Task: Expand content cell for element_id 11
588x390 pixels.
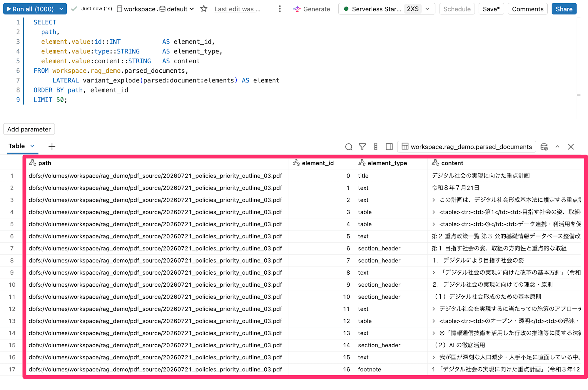Action: click(434, 309)
